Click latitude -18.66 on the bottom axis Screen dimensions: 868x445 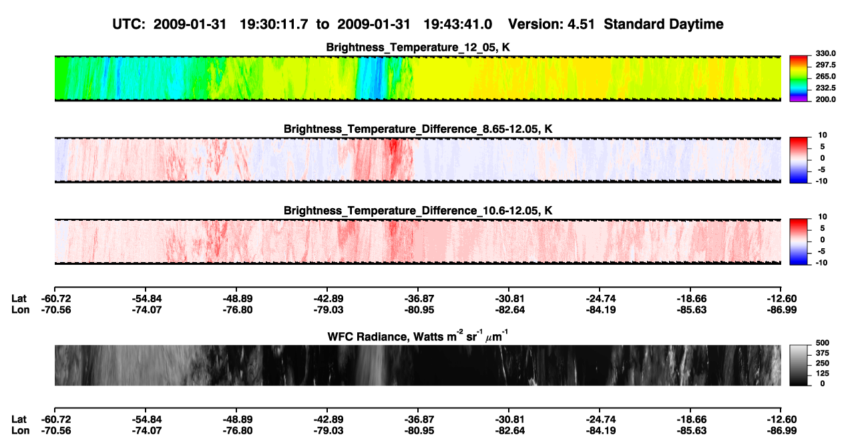click(691, 419)
